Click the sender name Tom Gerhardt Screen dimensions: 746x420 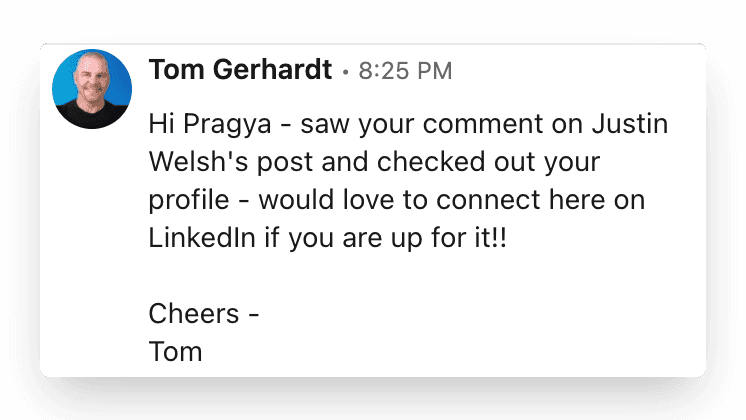pyautogui.click(x=240, y=70)
